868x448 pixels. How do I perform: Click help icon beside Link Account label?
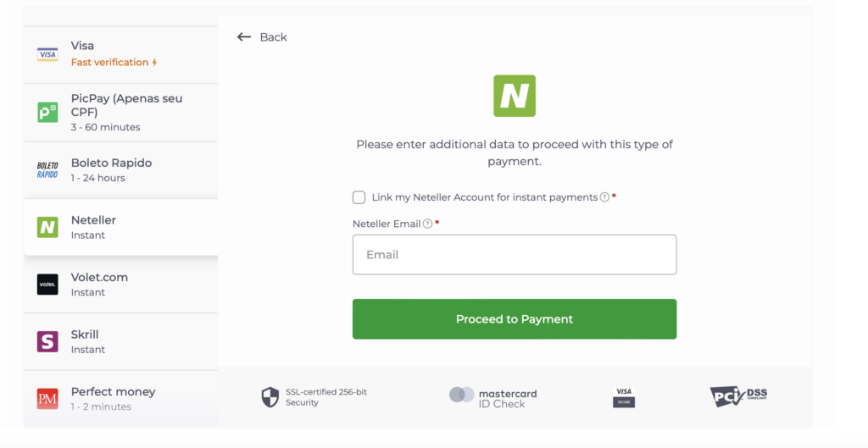click(x=604, y=197)
